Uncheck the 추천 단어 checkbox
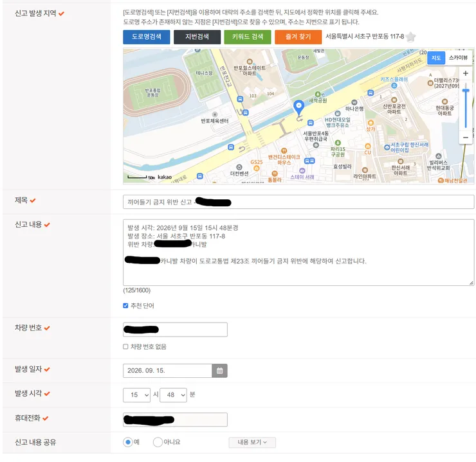476x462 pixels. point(125,306)
